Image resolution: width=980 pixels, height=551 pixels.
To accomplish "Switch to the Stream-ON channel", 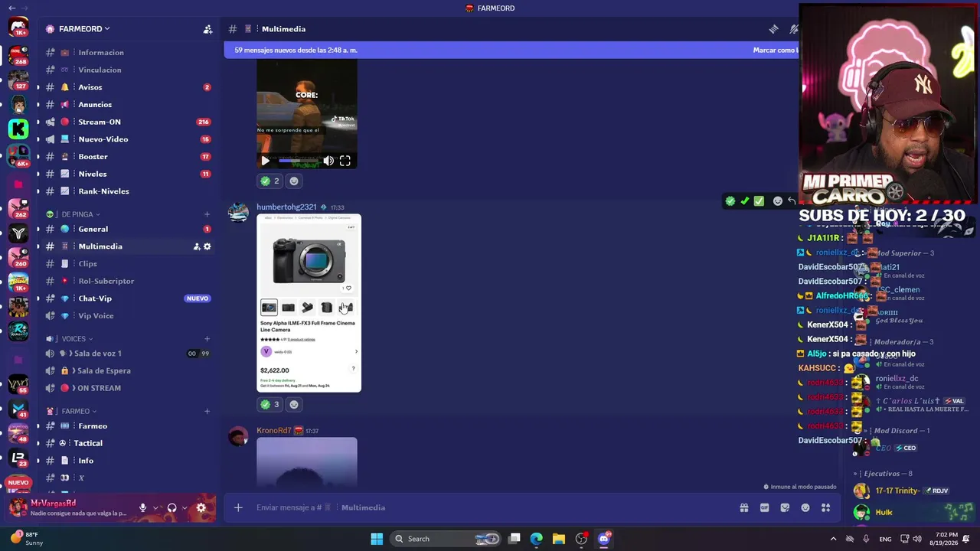I will [x=128, y=122].
